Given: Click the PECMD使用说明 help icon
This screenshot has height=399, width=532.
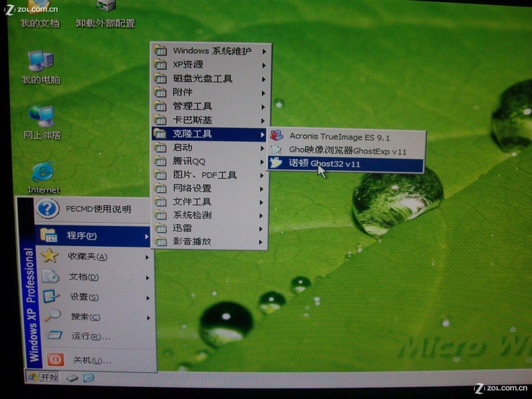Looking at the screenshot, I should [47, 208].
